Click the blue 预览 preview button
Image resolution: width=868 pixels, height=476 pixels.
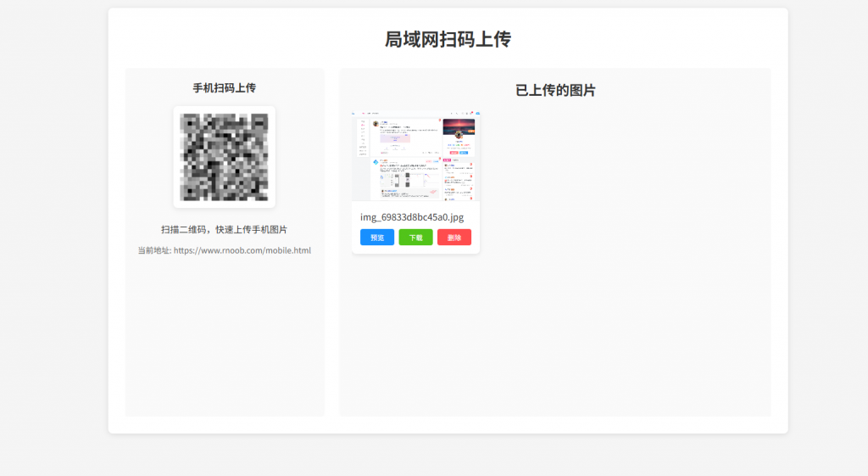(x=377, y=238)
